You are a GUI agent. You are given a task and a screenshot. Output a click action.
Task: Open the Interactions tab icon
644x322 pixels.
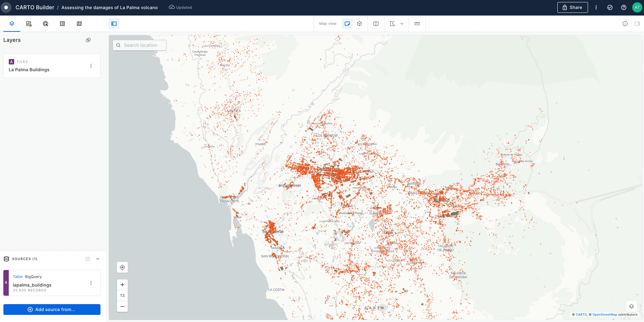tap(46, 23)
